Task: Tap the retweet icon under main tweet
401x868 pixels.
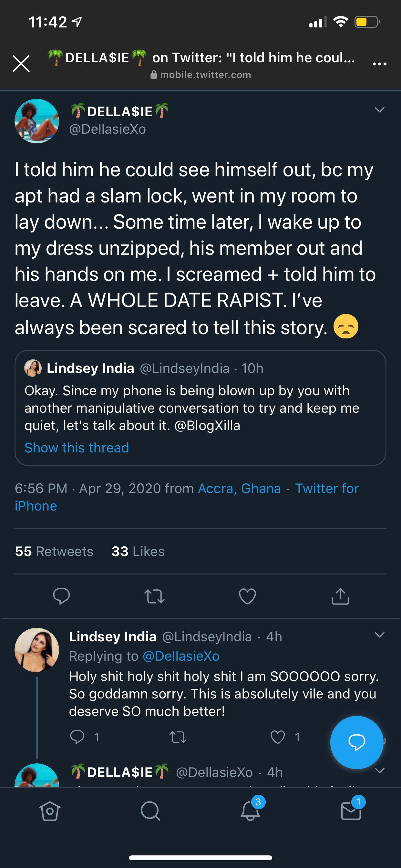Action: [154, 596]
